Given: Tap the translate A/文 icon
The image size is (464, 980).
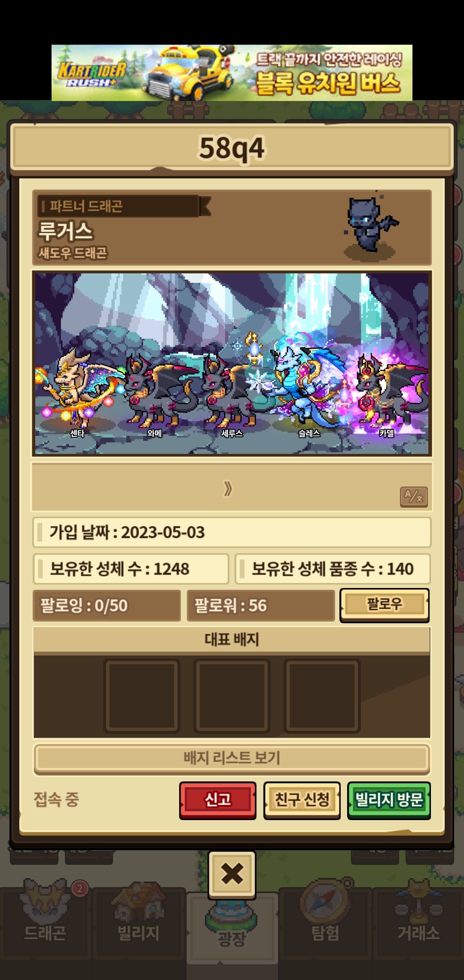Looking at the screenshot, I should 414,497.
